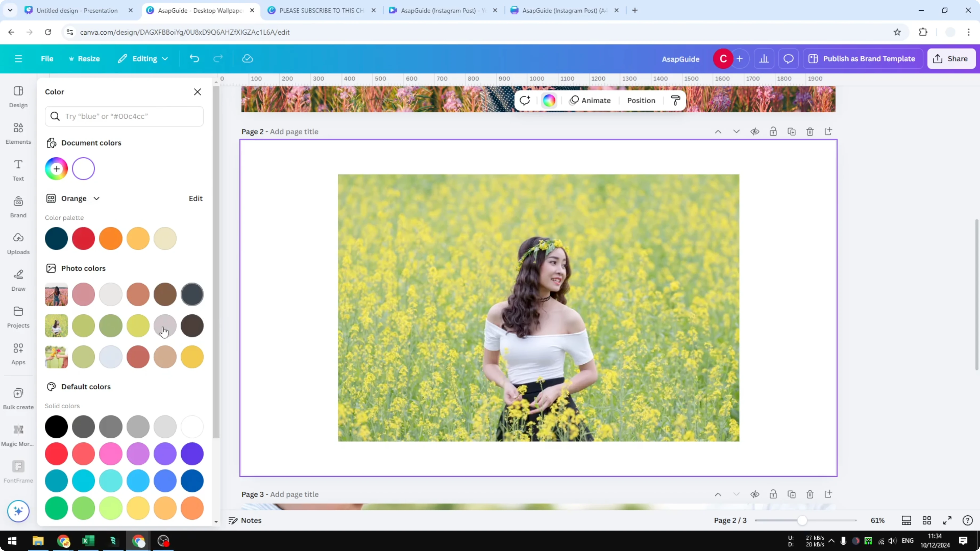Open the Uploads panel
Viewport: 980px width, 551px height.
[18, 242]
